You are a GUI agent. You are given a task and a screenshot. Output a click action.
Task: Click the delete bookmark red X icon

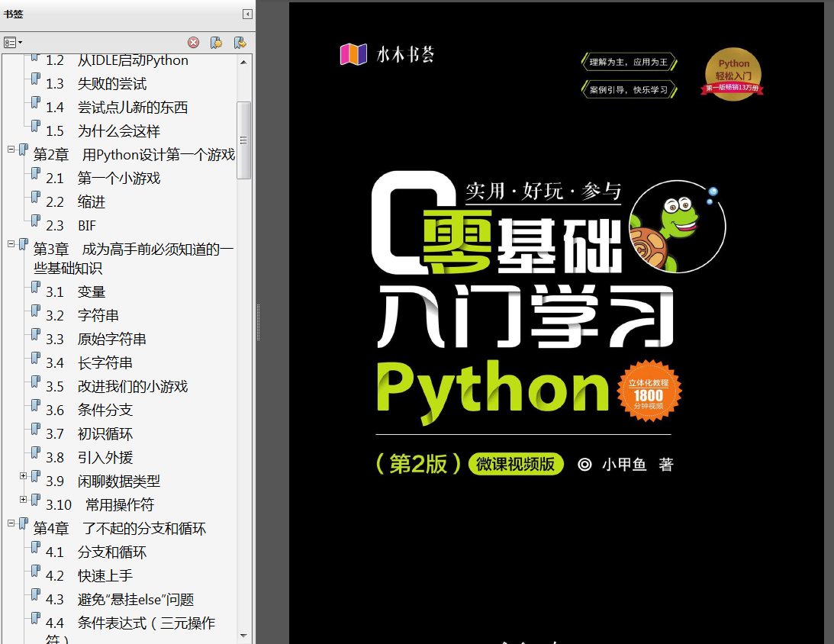click(193, 42)
